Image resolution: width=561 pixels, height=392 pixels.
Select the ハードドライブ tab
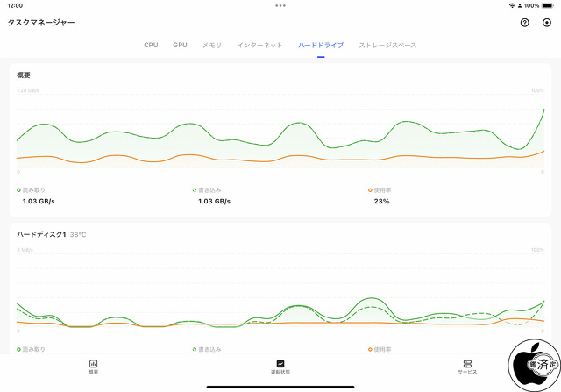[321, 45]
